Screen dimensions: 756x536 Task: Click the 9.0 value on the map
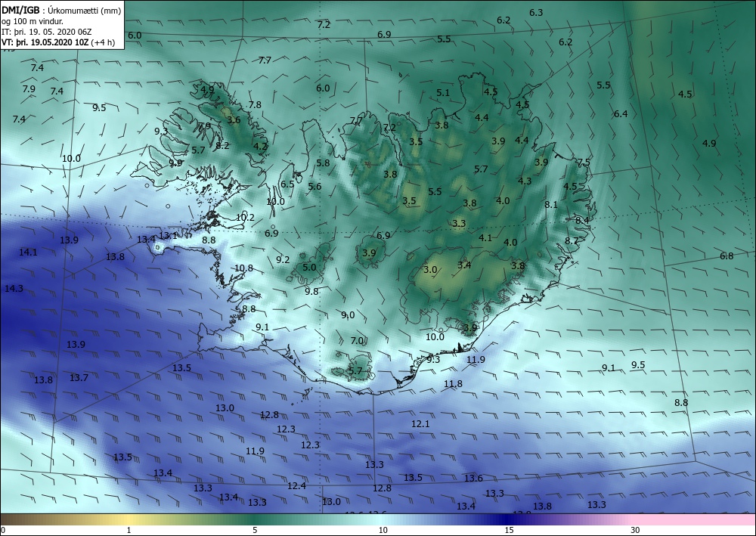tap(348, 314)
